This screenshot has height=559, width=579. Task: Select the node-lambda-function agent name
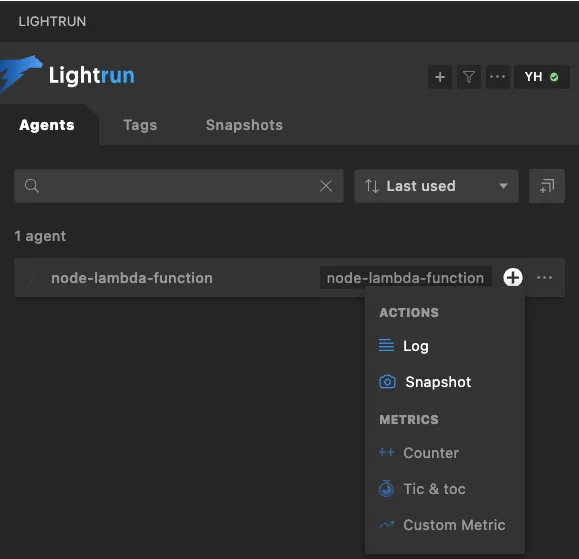click(x=132, y=278)
